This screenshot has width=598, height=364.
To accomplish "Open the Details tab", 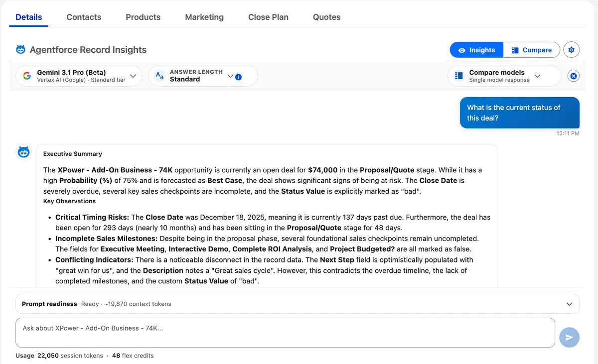I will (x=29, y=17).
